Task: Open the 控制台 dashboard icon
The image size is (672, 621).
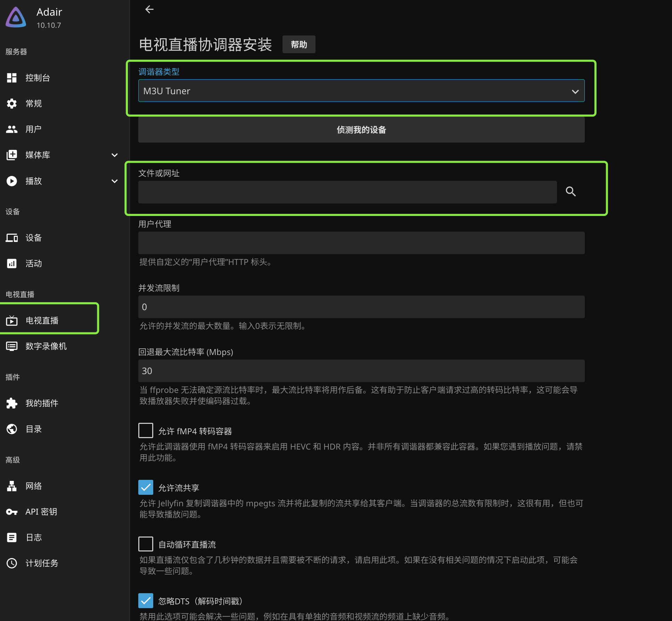Action: click(x=12, y=78)
